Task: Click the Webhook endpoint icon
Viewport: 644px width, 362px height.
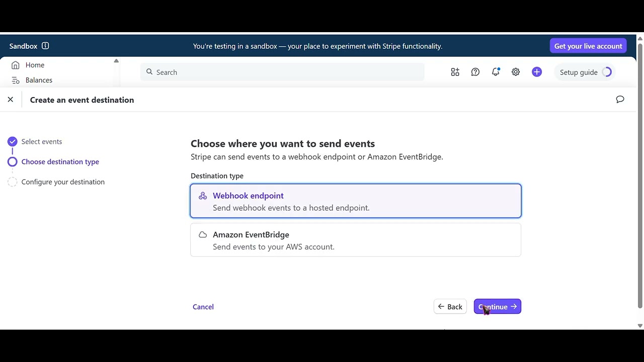Action: (203, 196)
